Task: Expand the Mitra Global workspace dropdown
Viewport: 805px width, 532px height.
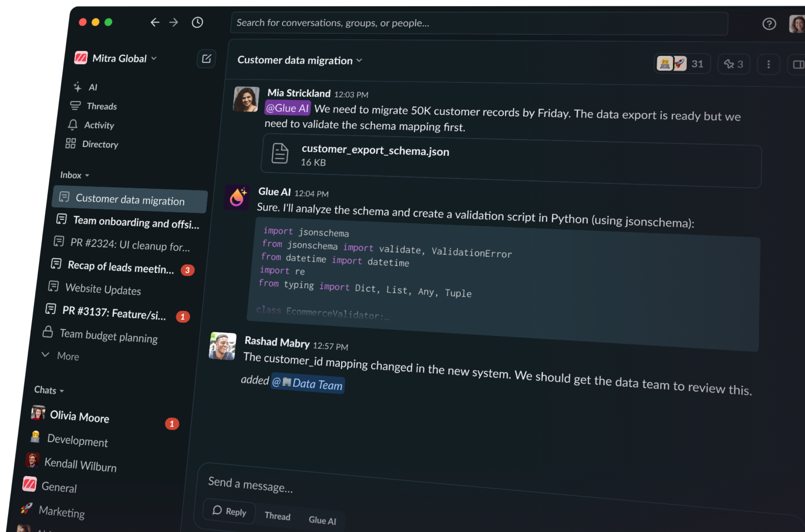Action: click(120, 58)
